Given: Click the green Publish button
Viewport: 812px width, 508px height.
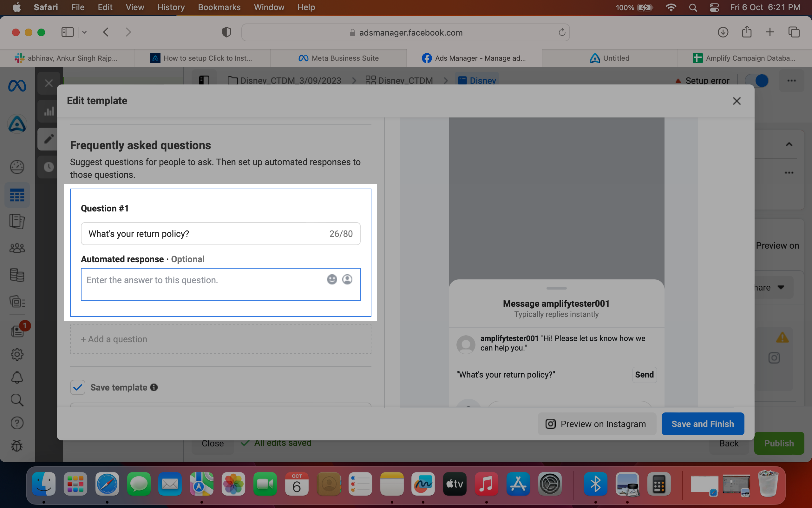Looking at the screenshot, I should [x=779, y=443].
